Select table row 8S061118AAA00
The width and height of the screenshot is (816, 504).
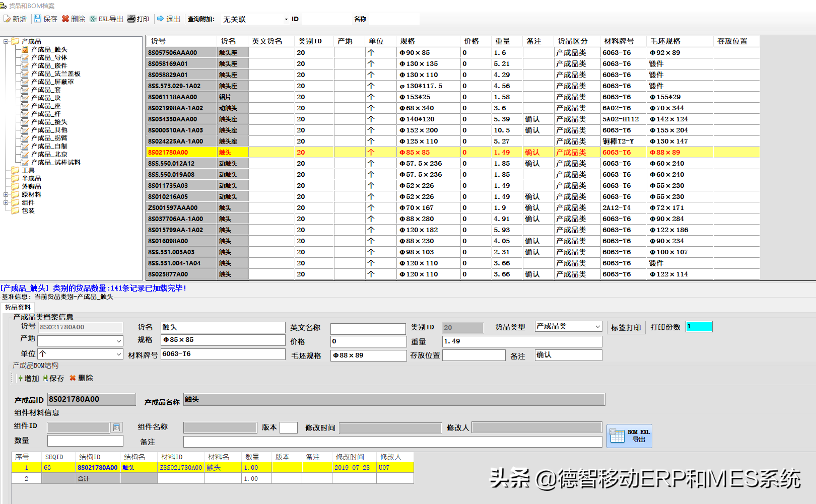453,97
